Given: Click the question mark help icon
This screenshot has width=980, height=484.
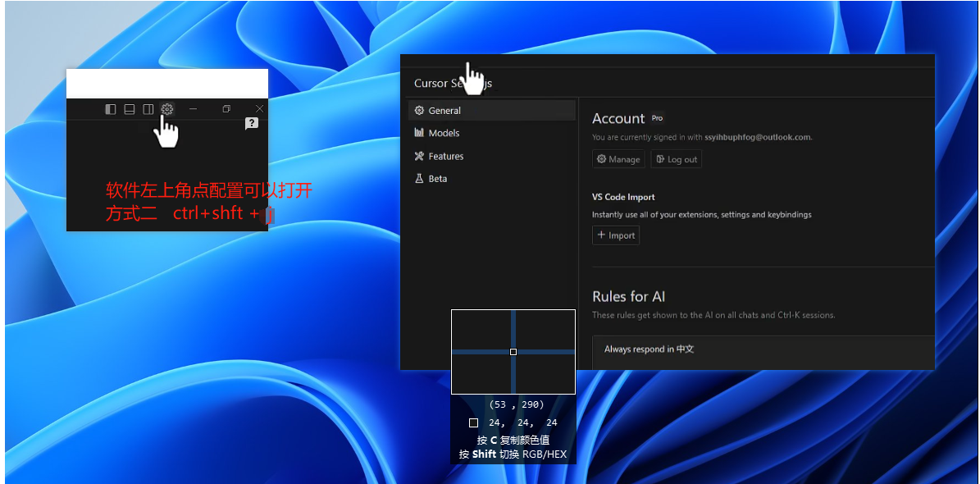Looking at the screenshot, I should point(251,124).
